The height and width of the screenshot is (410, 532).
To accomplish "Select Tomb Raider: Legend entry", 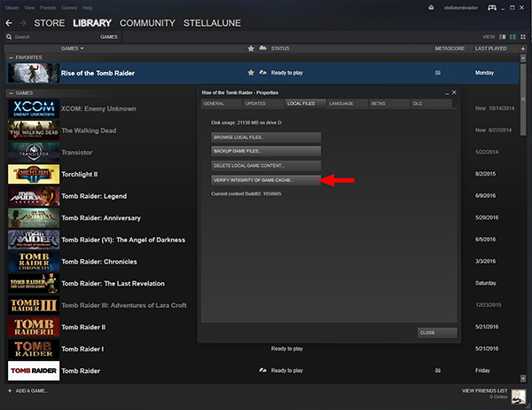I will tap(94, 196).
